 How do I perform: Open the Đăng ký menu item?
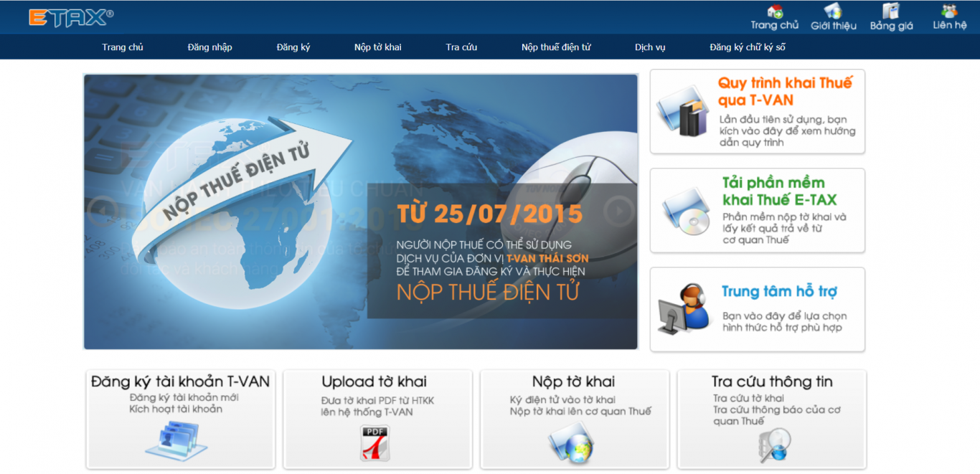click(x=293, y=47)
